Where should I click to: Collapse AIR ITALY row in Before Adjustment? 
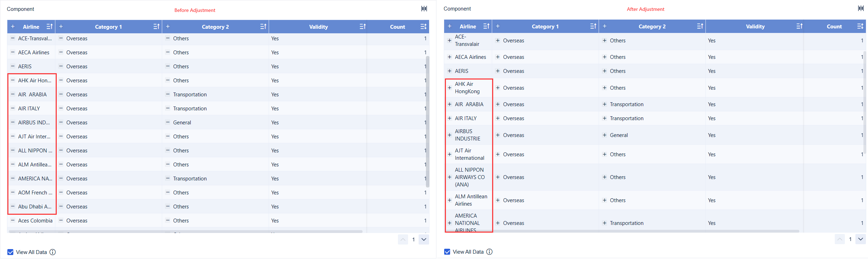click(13, 108)
